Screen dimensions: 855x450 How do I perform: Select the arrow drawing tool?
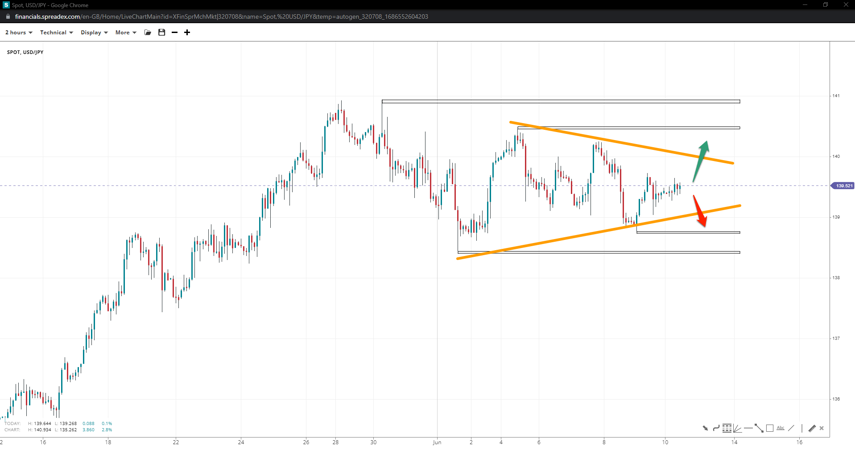(705, 428)
